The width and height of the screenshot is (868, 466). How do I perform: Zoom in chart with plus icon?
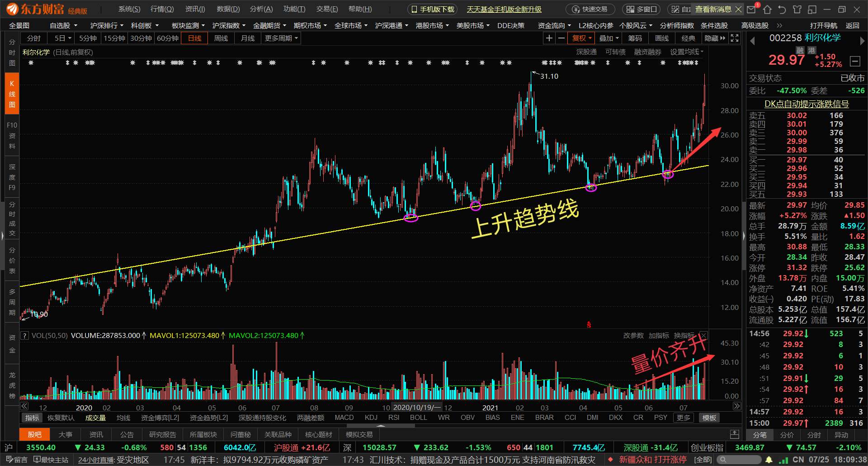[x=549, y=38]
